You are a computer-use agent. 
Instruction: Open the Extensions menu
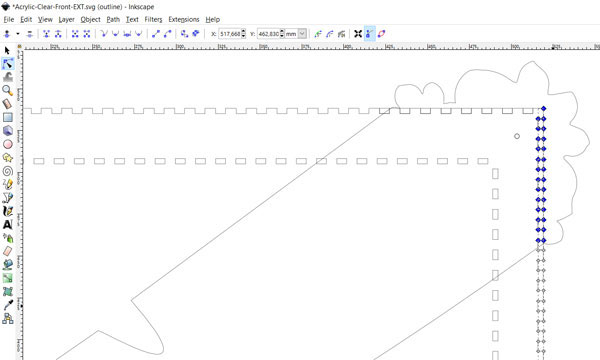click(184, 20)
